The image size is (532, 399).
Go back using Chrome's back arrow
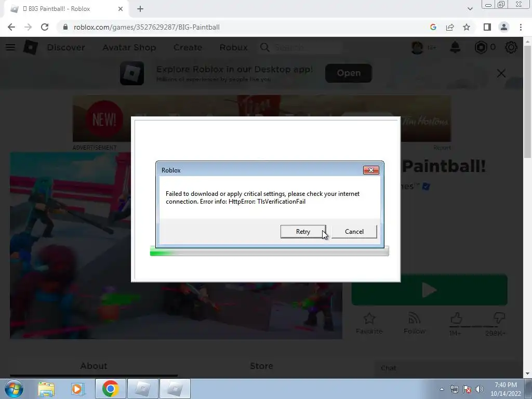pyautogui.click(x=11, y=27)
